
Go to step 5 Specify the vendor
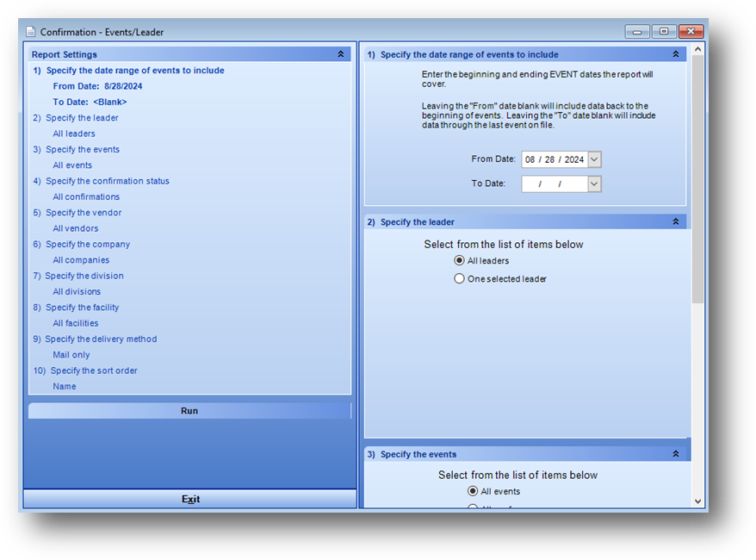click(x=77, y=213)
